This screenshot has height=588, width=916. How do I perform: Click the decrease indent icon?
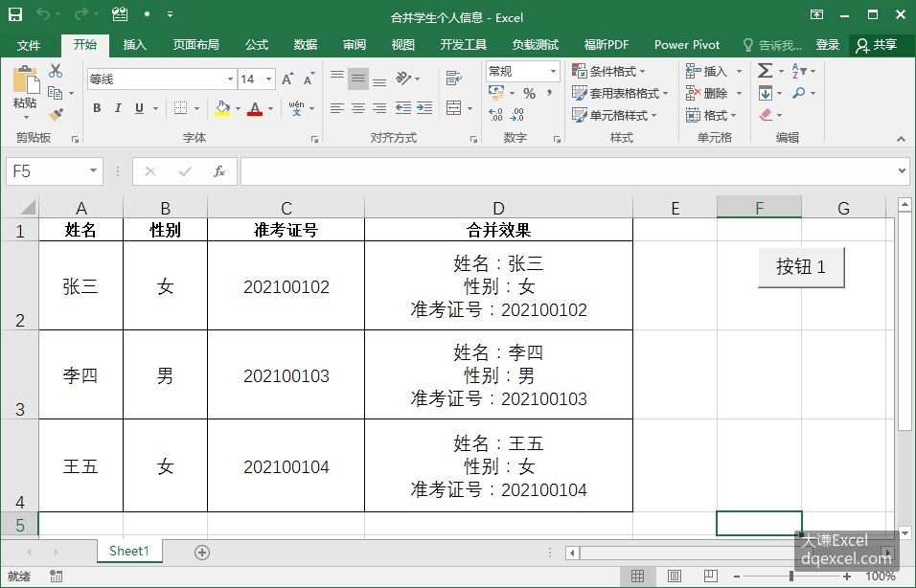point(403,108)
